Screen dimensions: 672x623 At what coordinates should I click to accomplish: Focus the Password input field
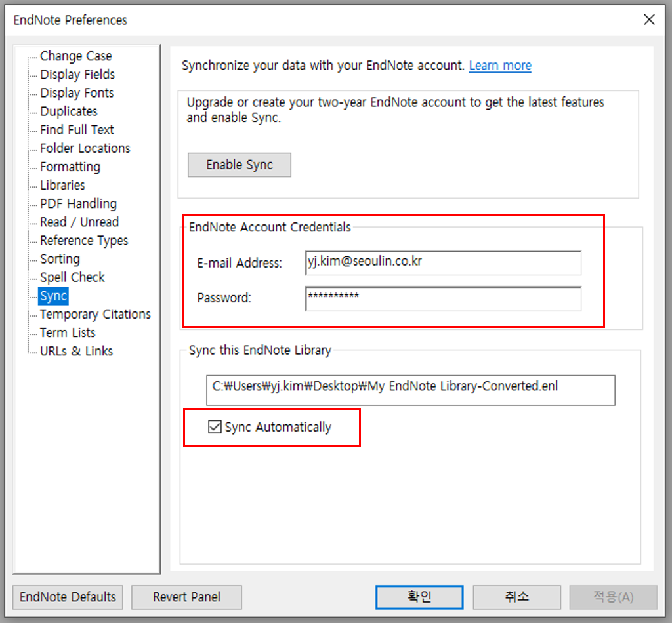point(443,298)
